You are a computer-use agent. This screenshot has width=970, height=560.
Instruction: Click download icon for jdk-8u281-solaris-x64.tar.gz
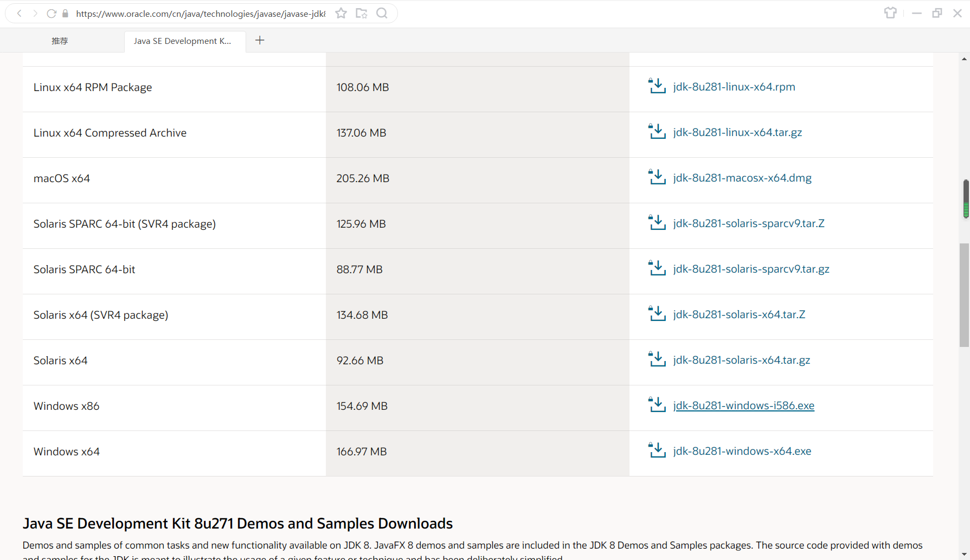point(657,359)
